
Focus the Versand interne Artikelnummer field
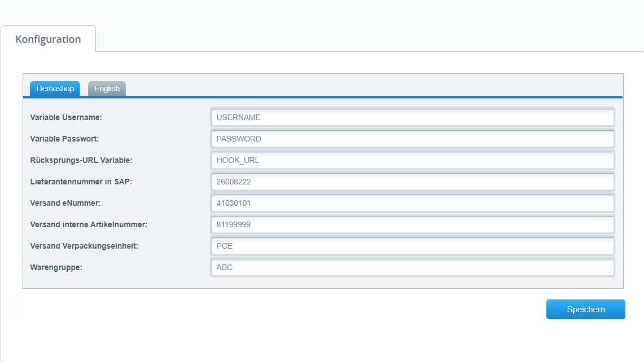(x=413, y=224)
